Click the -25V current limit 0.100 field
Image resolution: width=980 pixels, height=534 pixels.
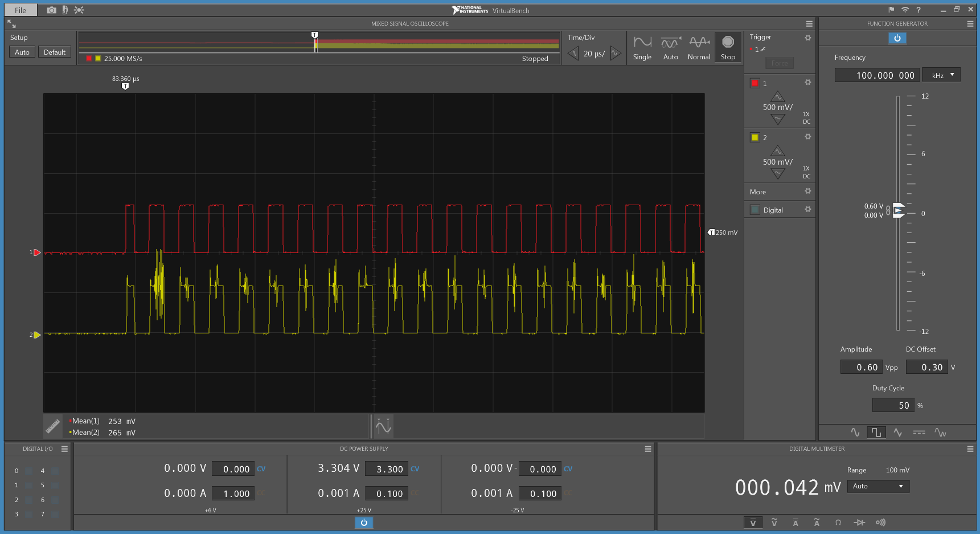pyautogui.click(x=540, y=494)
